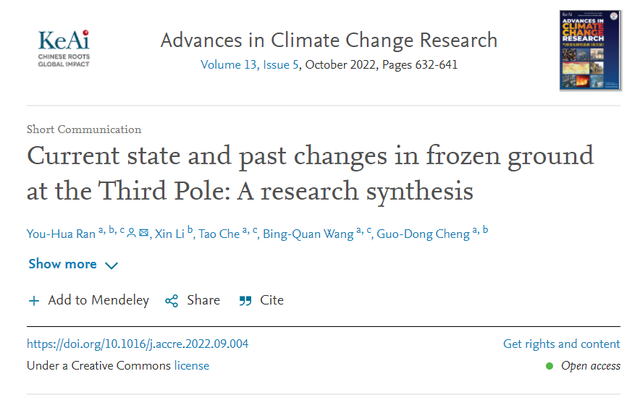Click the Share network icon

point(171,301)
